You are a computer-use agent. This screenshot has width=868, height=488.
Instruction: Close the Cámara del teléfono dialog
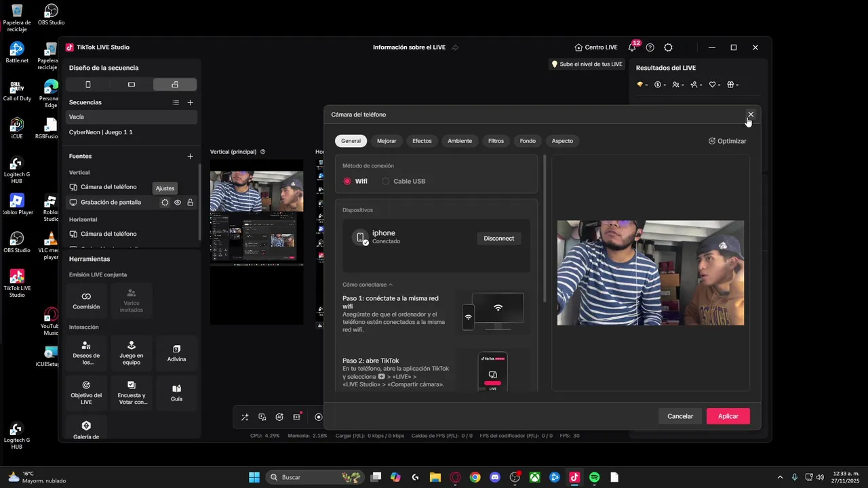pos(751,115)
